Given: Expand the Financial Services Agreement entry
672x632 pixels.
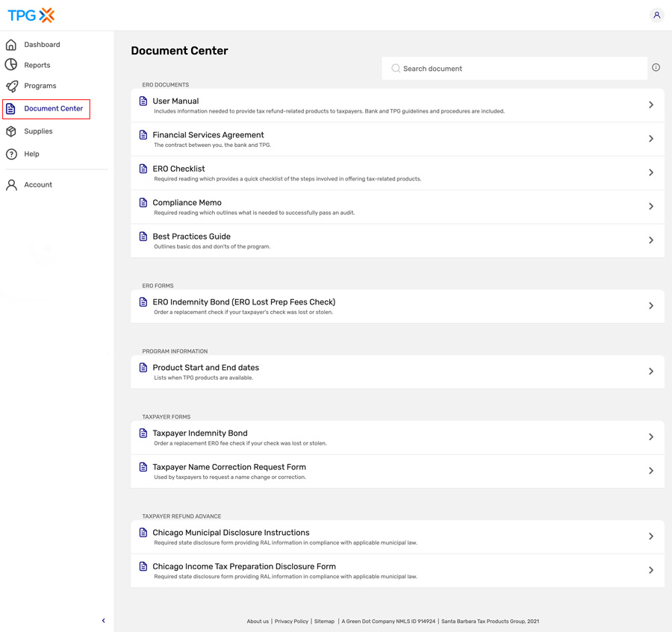Looking at the screenshot, I should pos(650,139).
